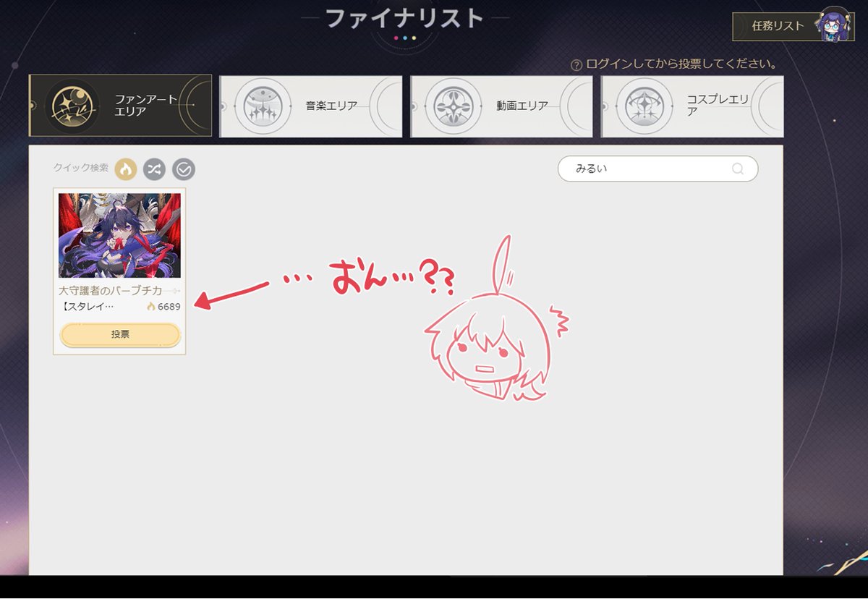Switch to the 音楽エリア tab
The image size is (868, 599).
311,106
